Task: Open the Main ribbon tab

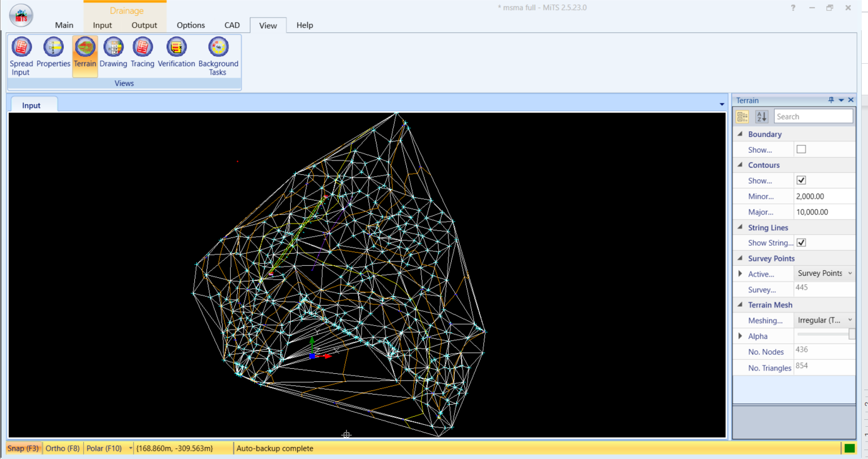Action: 64,25
